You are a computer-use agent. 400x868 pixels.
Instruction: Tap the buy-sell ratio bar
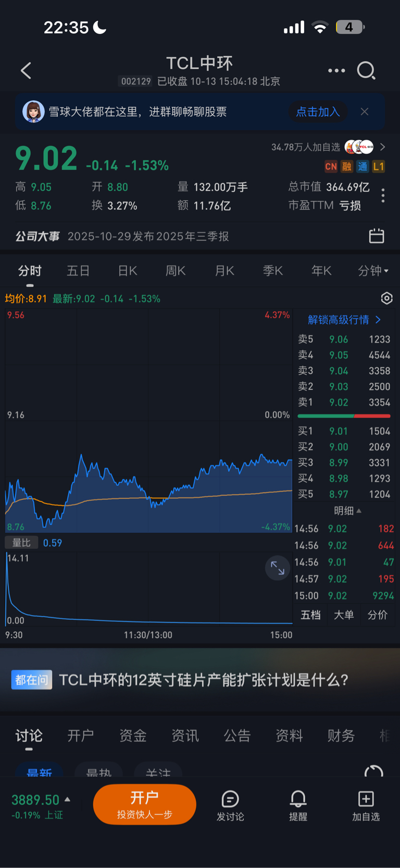[344, 416]
